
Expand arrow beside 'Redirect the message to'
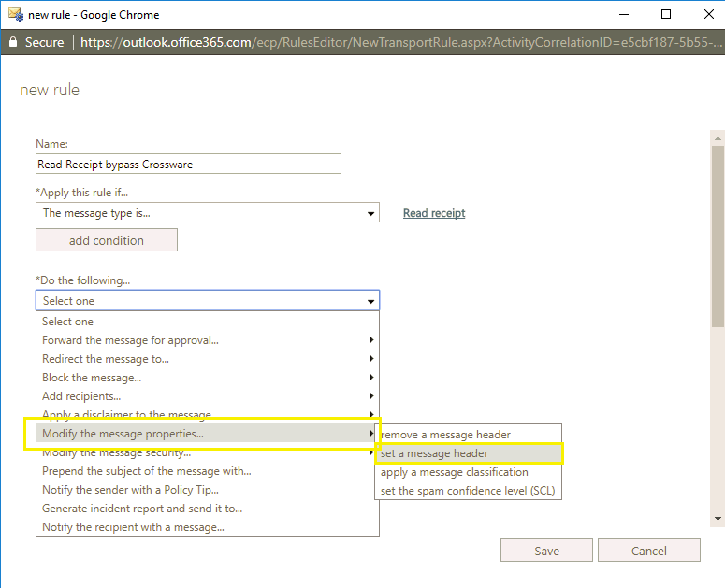[370, 358]
